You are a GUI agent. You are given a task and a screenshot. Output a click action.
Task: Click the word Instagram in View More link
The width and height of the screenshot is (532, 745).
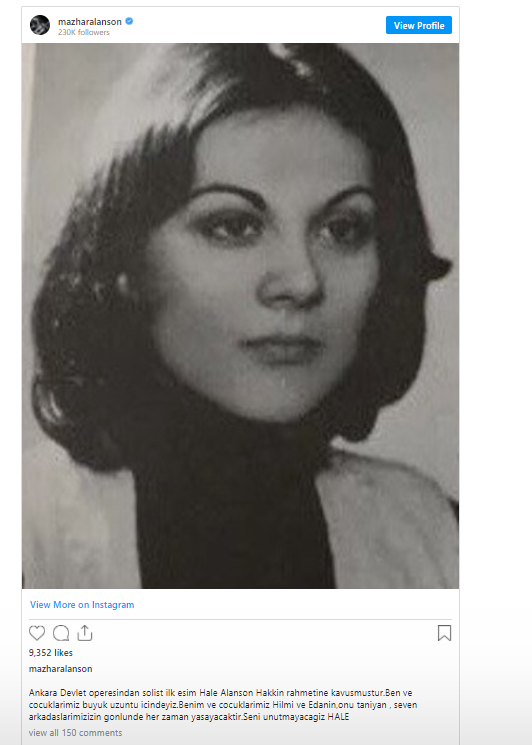113,604
